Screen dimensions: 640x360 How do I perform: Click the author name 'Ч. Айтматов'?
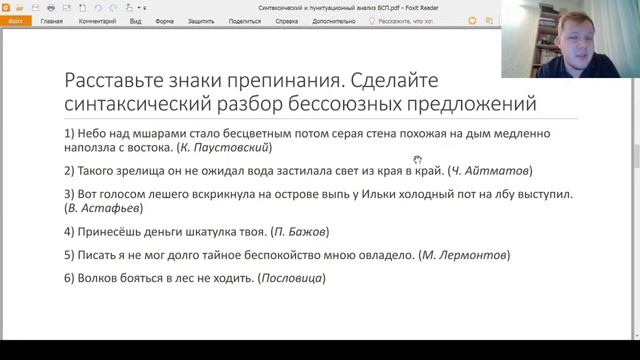pos(490,171)
